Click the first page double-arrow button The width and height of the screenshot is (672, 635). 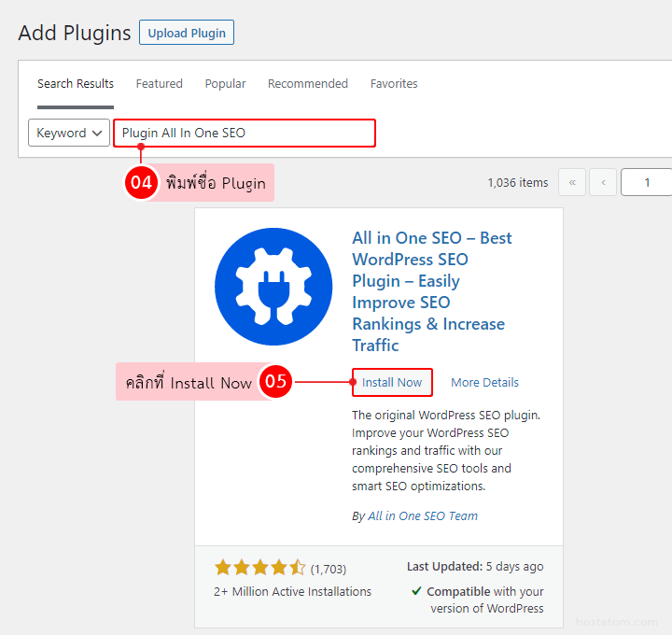[x=572, y=183]
